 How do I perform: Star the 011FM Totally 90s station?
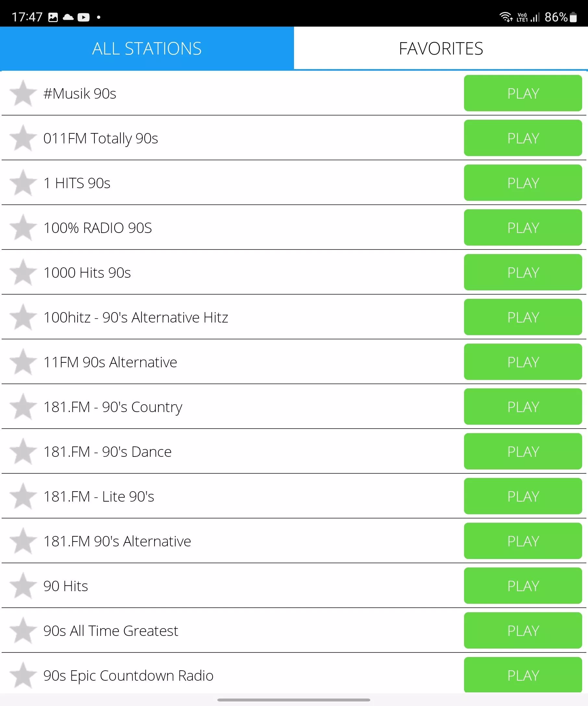pos(23,138)
